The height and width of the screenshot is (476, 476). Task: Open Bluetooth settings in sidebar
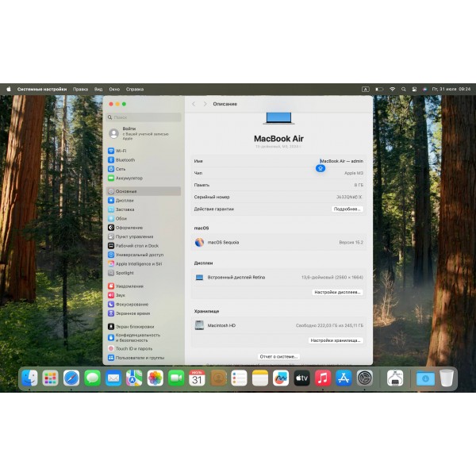[121, 160]
